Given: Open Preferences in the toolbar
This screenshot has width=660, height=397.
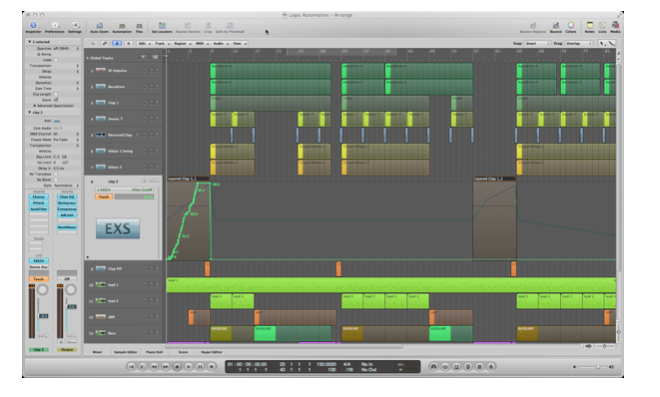Looking at the screenshot, I should click(55, 27).
